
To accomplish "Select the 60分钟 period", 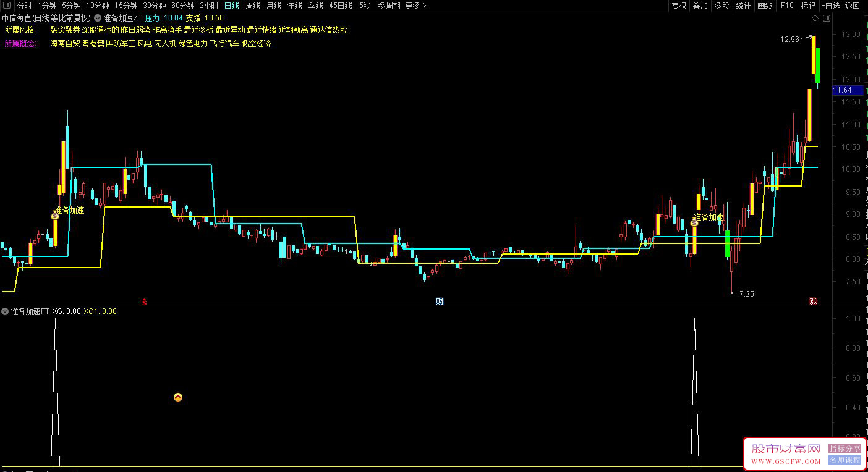I will tap(183, 6).
